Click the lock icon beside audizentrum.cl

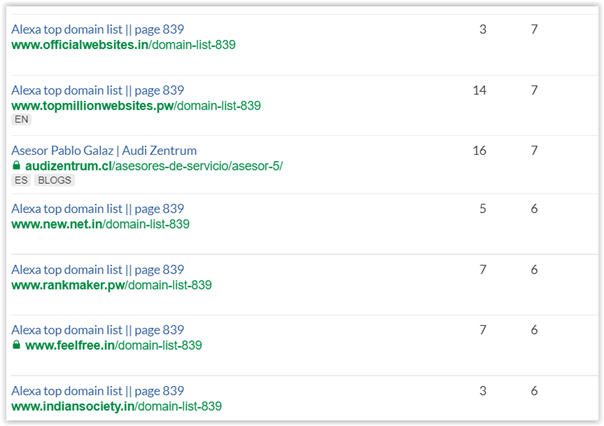coord(16,166)
